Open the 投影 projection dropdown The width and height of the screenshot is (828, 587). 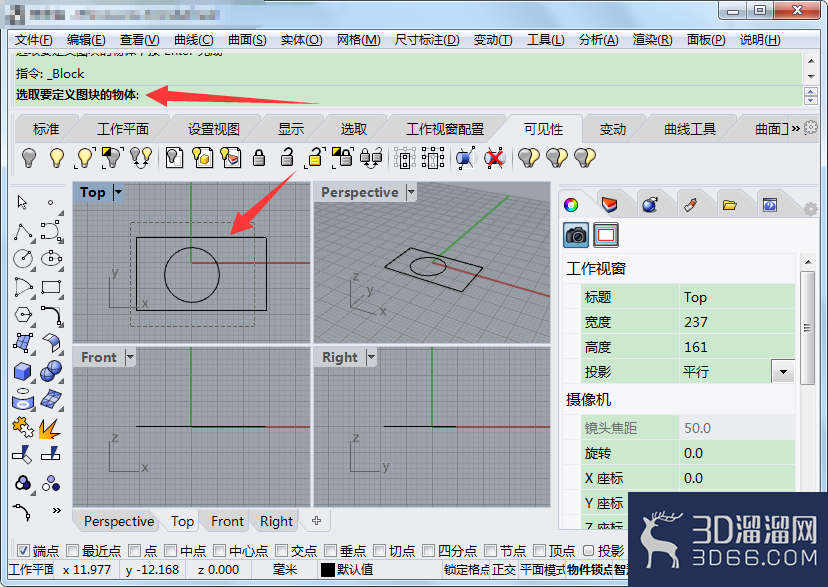783,372
